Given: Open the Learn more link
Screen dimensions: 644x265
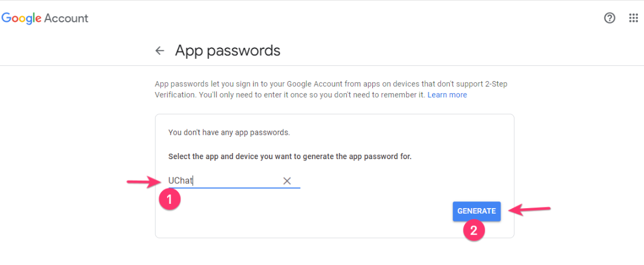Looking at the screenshot, I should tap(447, 95).
